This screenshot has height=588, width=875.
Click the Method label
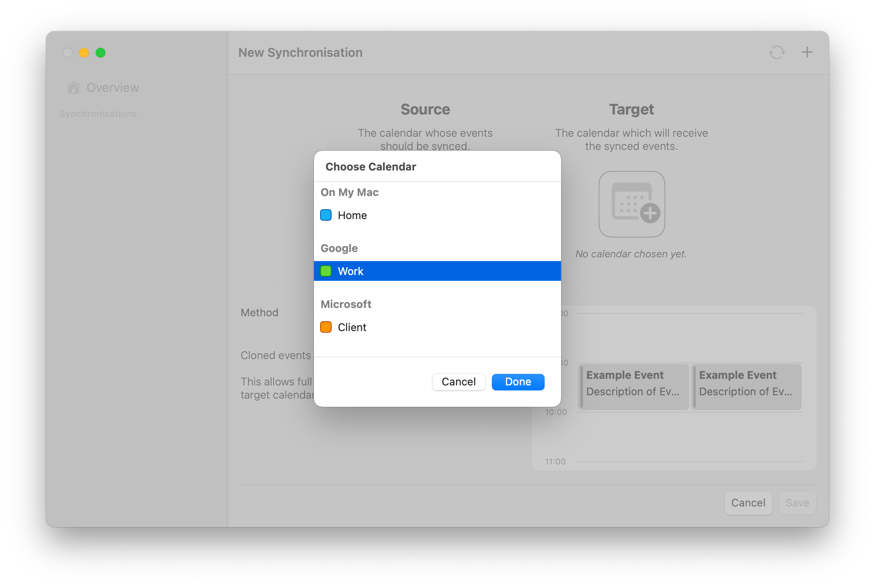(x=260, y=313)
